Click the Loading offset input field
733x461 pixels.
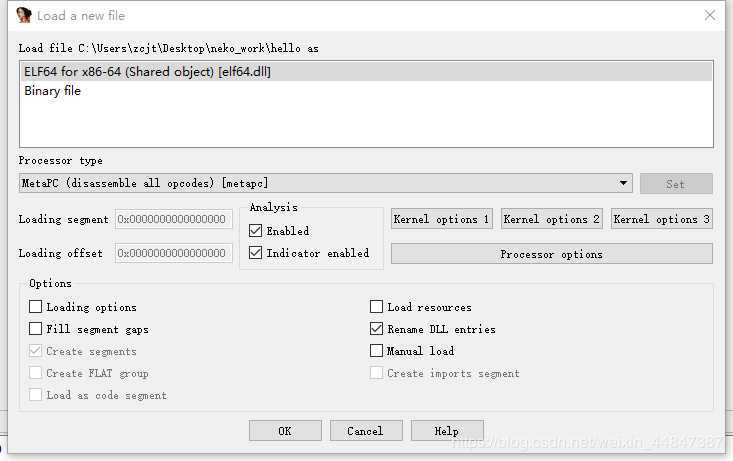[173, 253]
